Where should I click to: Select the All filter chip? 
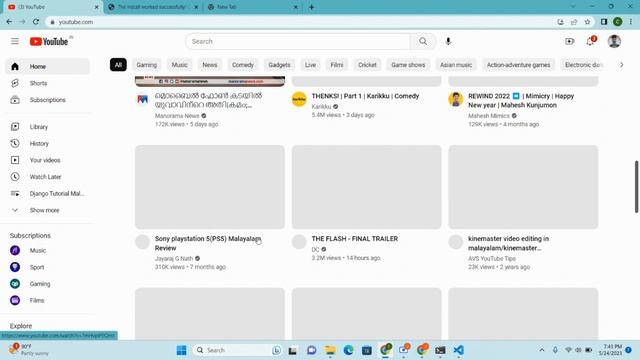tap(118, 65)
